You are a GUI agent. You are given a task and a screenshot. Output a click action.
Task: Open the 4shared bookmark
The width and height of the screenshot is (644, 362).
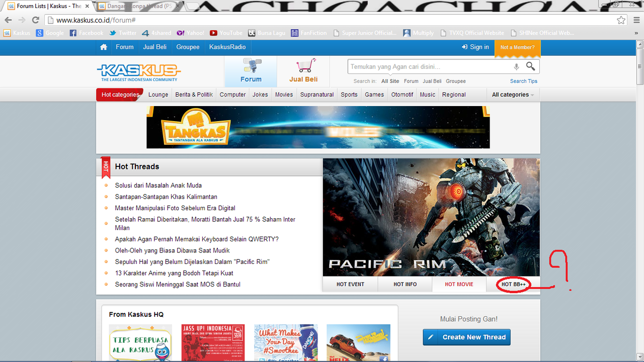(156, 33)
